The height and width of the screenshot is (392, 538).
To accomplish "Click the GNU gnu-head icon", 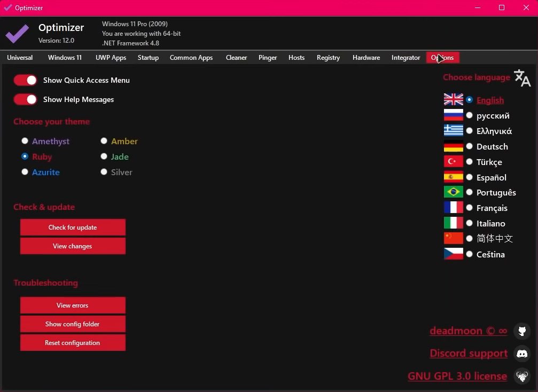I will [522, 376].
